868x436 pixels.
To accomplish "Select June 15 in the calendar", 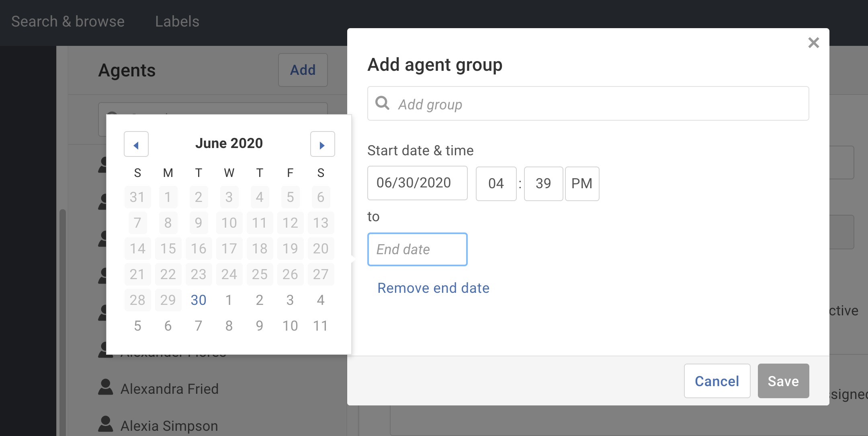I will pyautogui.click(x=168, y=248).
